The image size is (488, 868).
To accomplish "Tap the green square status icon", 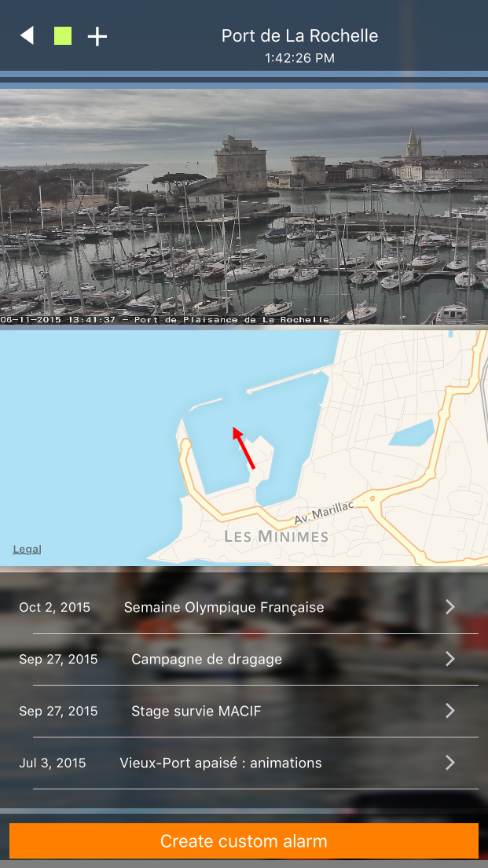I will [63, 36].
